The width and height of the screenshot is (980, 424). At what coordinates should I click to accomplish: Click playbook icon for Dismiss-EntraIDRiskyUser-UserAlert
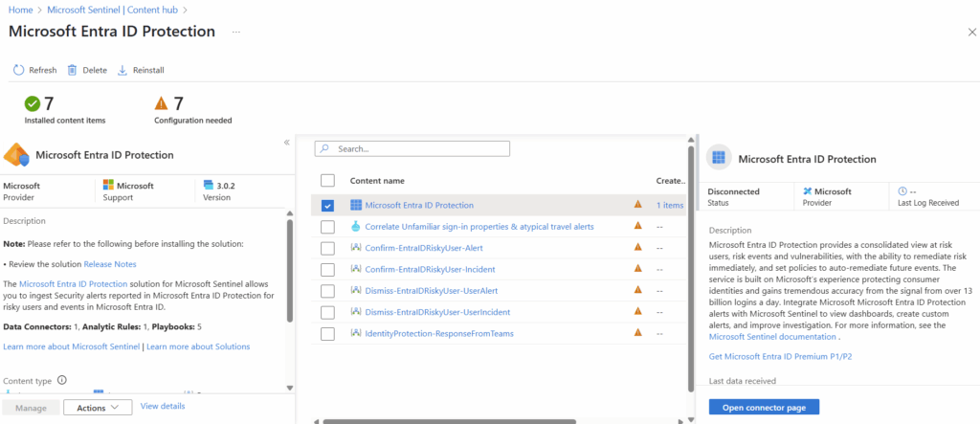tap(356, 290)
